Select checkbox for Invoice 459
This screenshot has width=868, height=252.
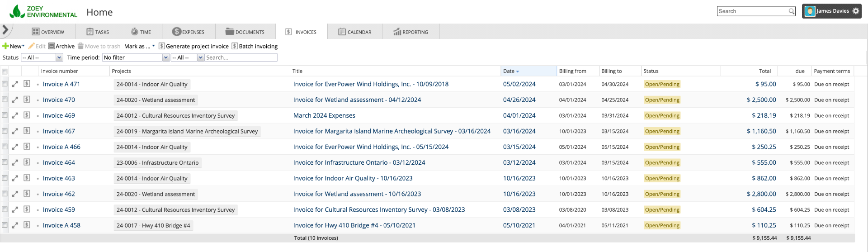point(5,209)
